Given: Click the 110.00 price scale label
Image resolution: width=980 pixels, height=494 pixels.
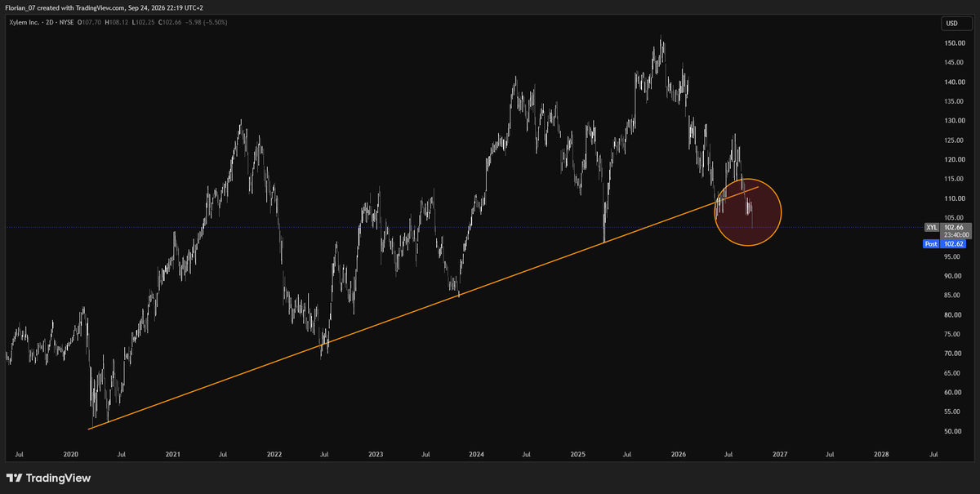Looking at the screenshot, I should (x=954, y=198).
